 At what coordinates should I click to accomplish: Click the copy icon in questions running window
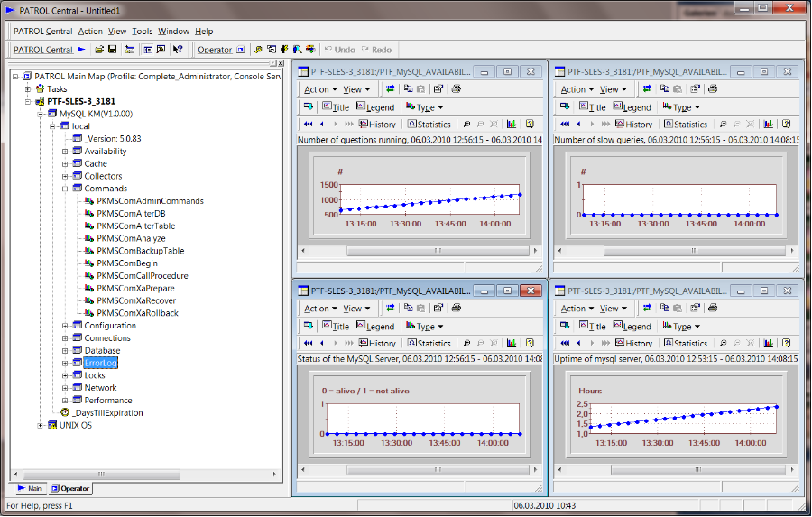(x=408, y=89)
